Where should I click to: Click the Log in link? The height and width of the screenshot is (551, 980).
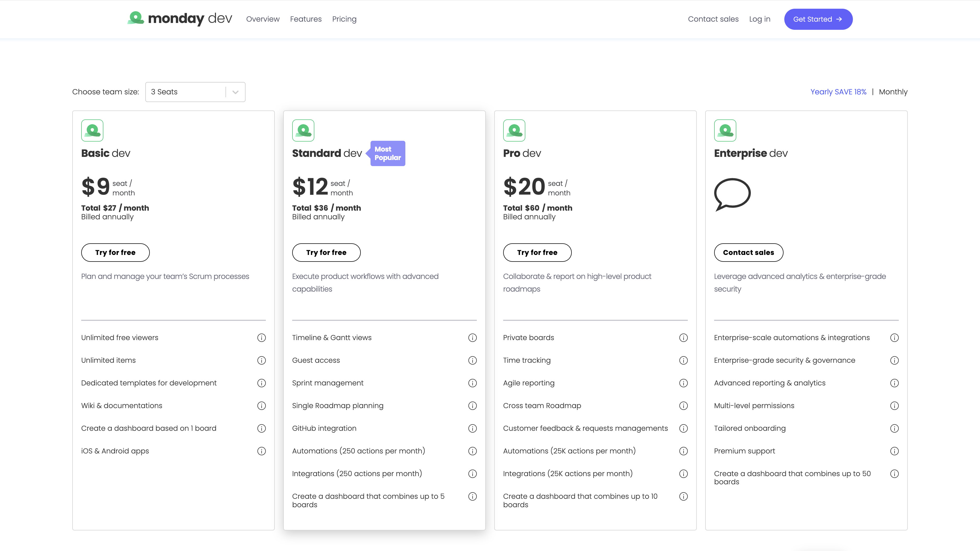tap(759, 19)
